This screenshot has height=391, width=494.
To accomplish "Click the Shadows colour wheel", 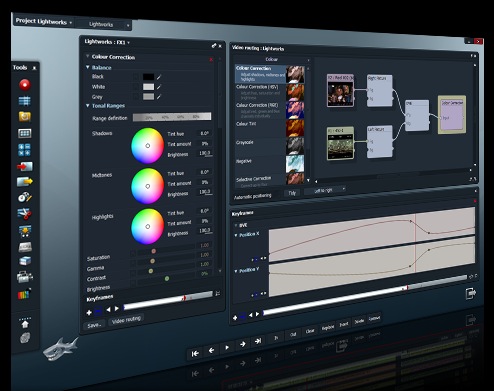I will [x=148, y=146].
